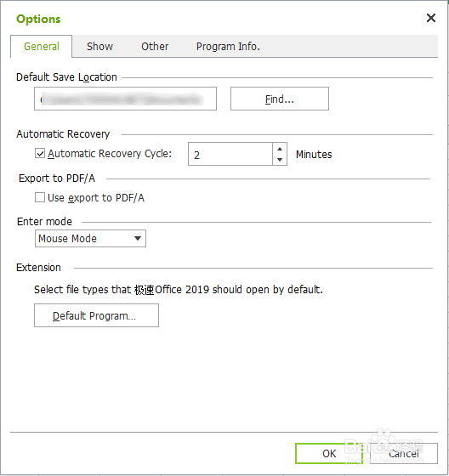Click the 'Enter mode' section heading
The width and height of the screenshot is (449, 476).
coord(45,221)
